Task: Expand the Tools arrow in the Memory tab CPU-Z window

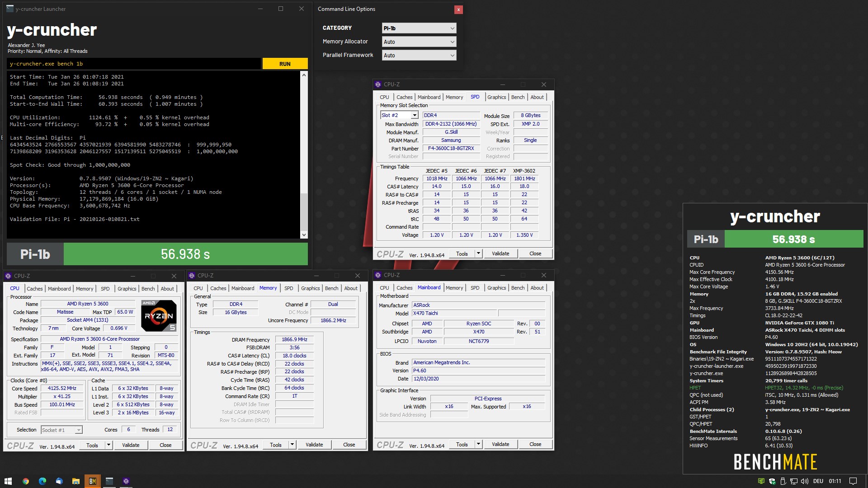Action: point(292,445)
